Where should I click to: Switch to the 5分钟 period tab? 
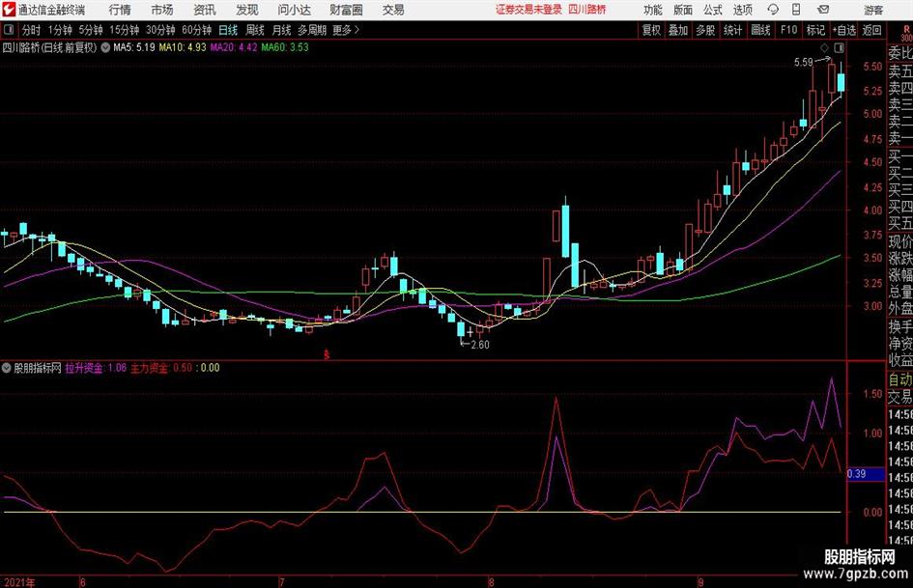90,30
